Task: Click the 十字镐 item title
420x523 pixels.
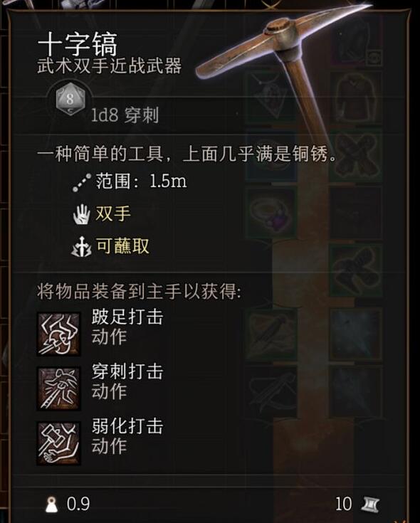Action: (78, 43)
